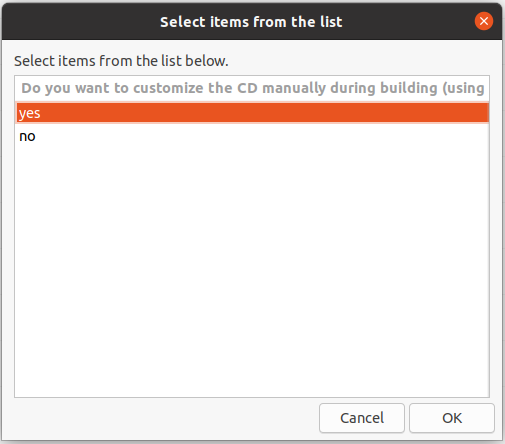Click the unselected row labeled no

[252, 136]
